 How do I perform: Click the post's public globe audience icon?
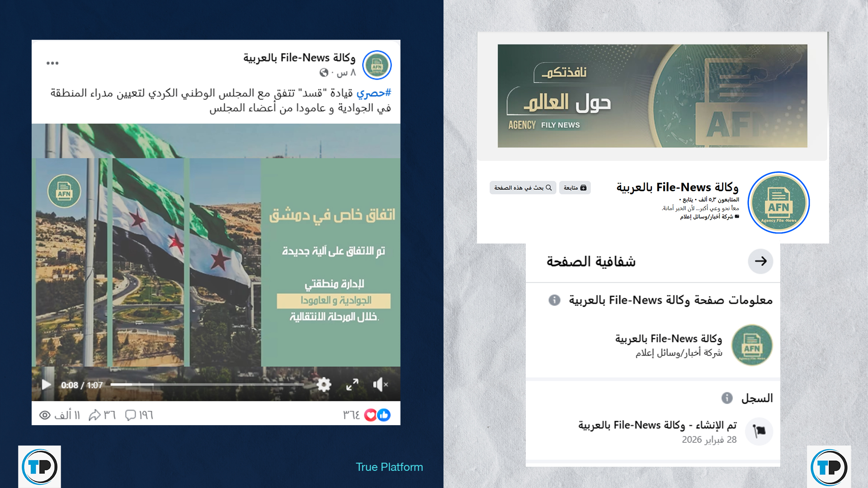coord(324,73)
